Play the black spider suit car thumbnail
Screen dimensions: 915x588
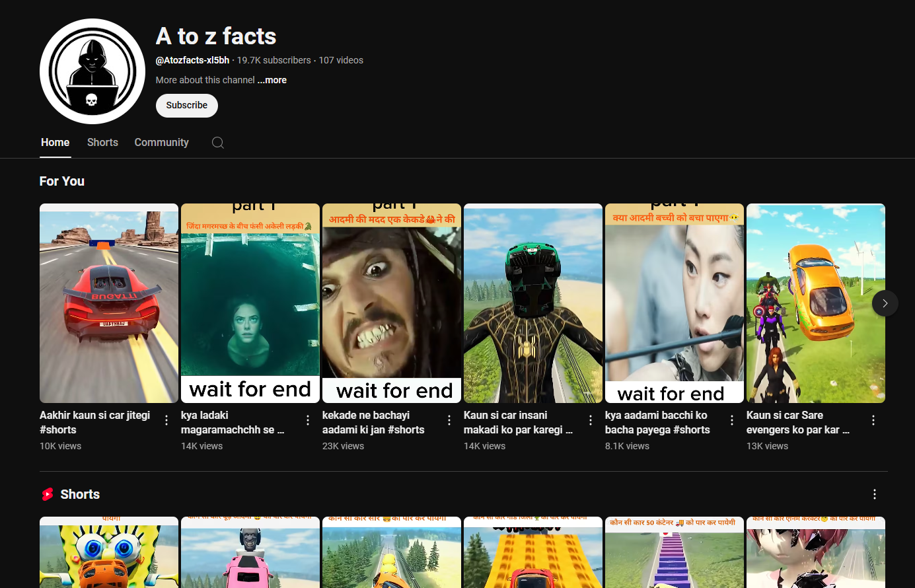533,303
